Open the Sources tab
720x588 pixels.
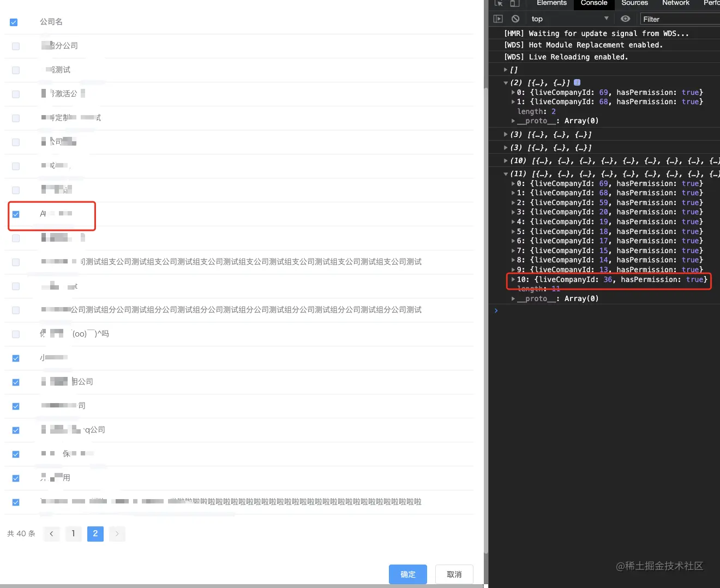(x=634, y=3)
